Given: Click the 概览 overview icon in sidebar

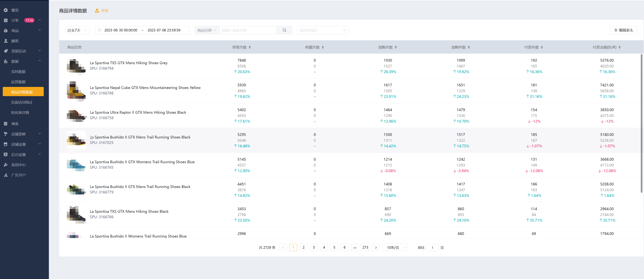Looking at the screenshot, I should (x=6, y=10).
